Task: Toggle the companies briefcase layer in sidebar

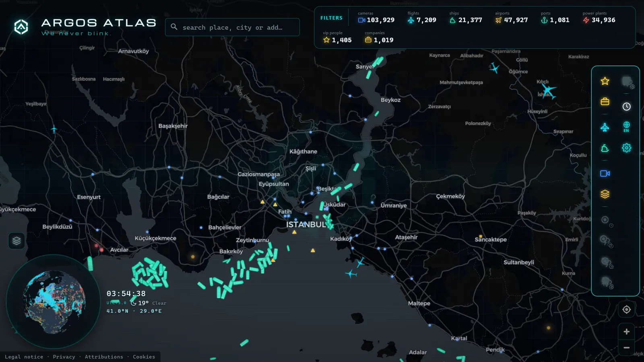Action: [x=605, y=101]
